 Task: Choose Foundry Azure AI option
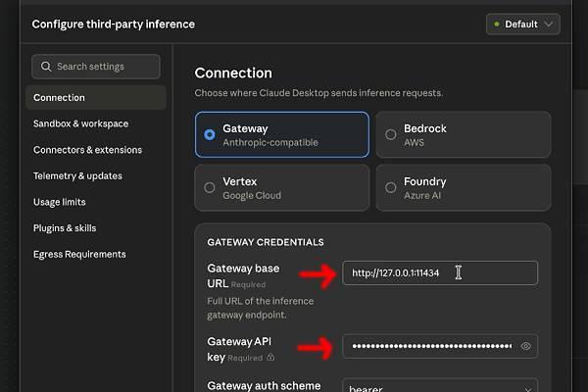coord(464,187)
